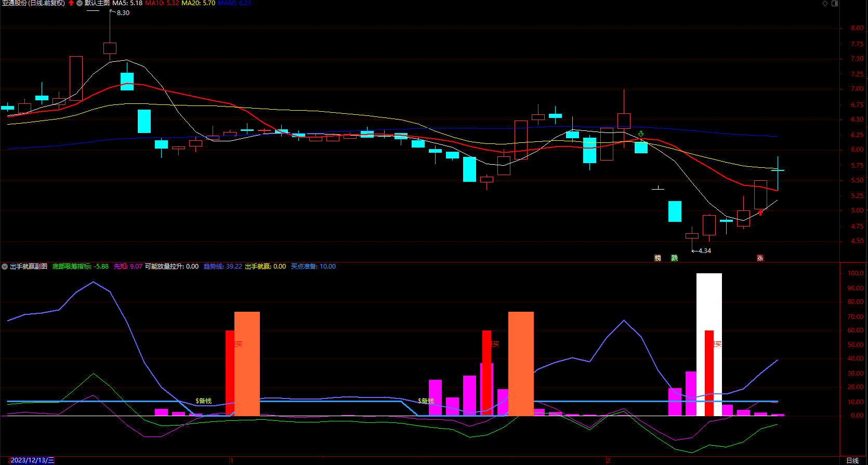Click the red up-arrow marker below the candle
868x465 pixels.
click(x=760, y=212)
